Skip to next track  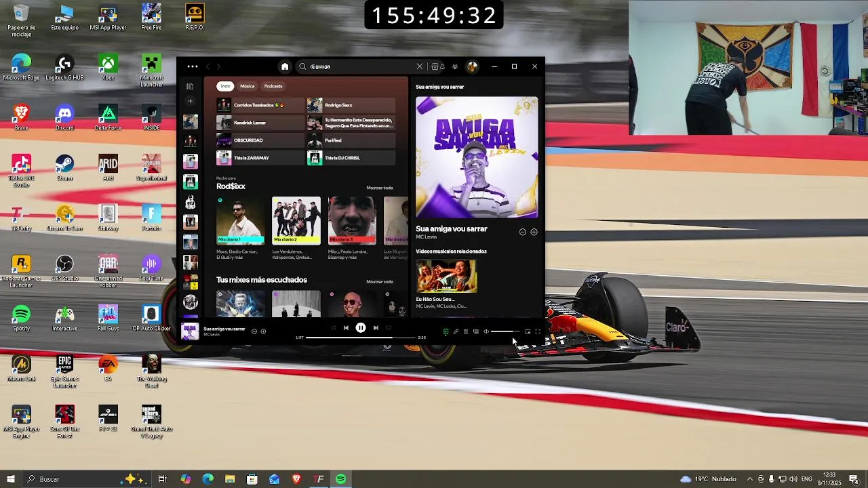click(x=376, y=328)
